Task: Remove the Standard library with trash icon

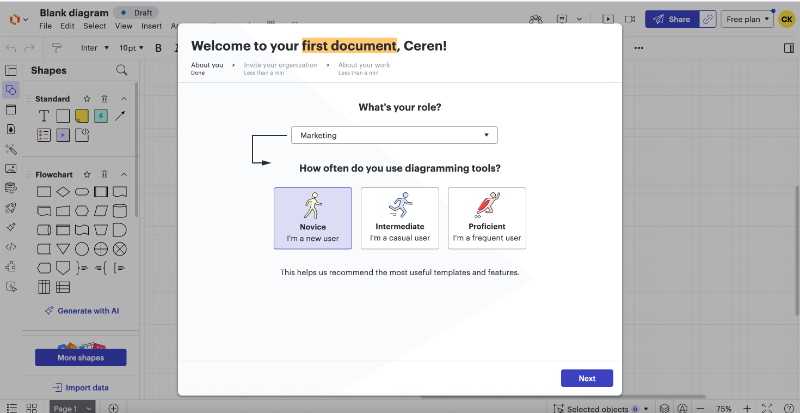Action: point(105,99)
